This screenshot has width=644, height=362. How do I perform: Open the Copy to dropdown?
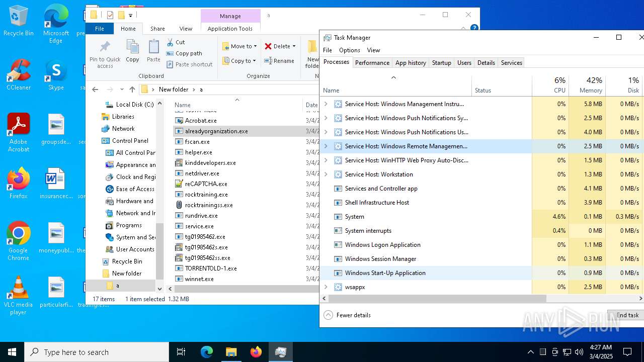[x=239, y=61]
